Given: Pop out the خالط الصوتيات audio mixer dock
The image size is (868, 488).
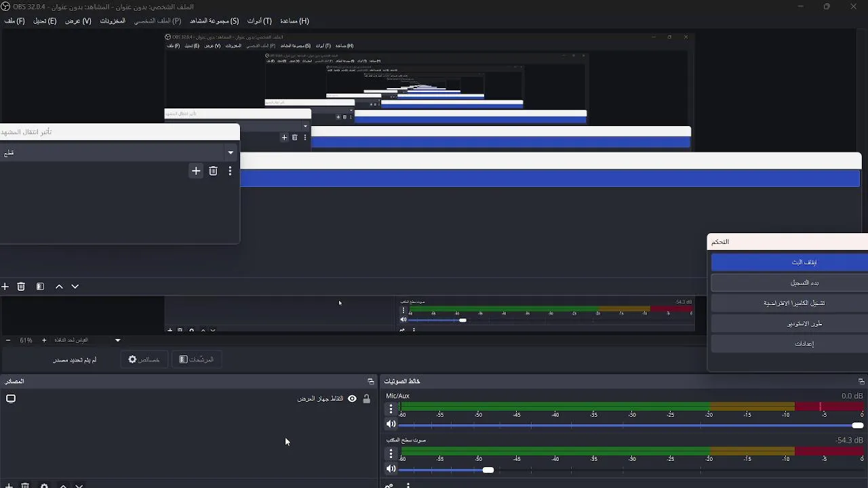Looking at the screenshot, I should point(861,382).
